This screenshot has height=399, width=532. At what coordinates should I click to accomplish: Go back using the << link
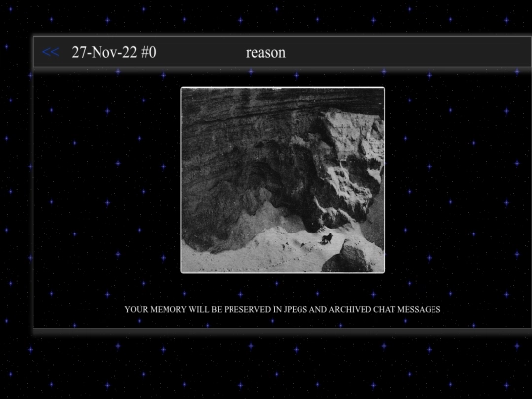[51, 52]
